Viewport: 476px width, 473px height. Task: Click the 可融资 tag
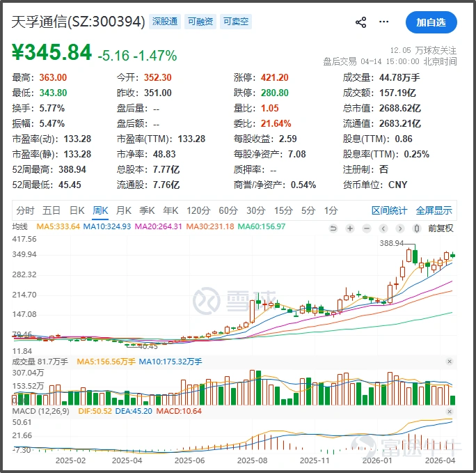200,22
